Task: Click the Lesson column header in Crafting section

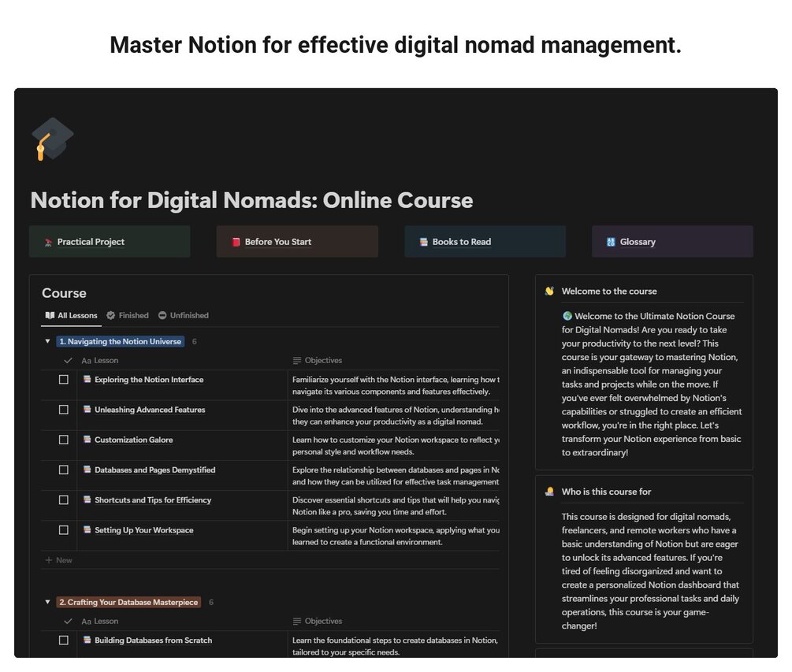Action: tap(100, 622)
